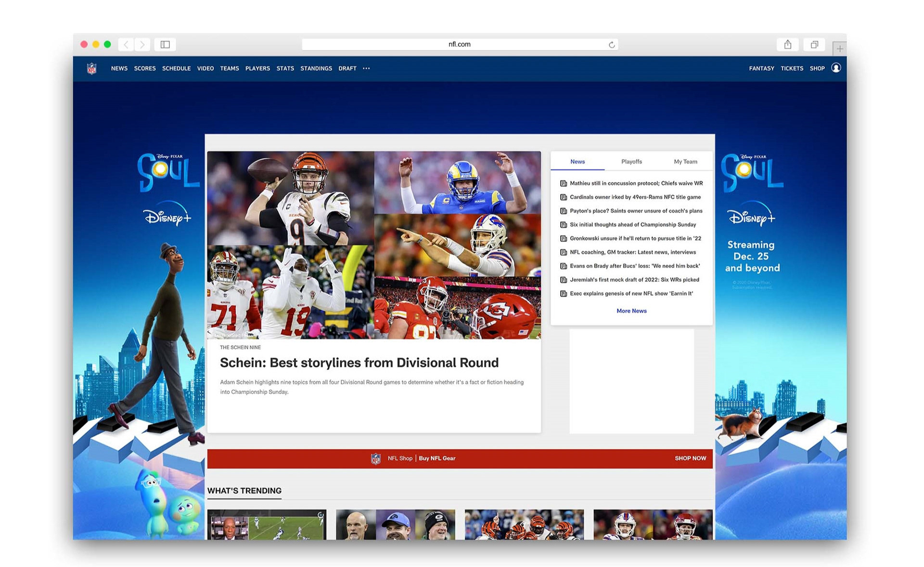Image resolution: width=924 pixels, height=567 pixels.
Task: Open Jeremiah's first mock draft of 2022 story
Action: 634,280
